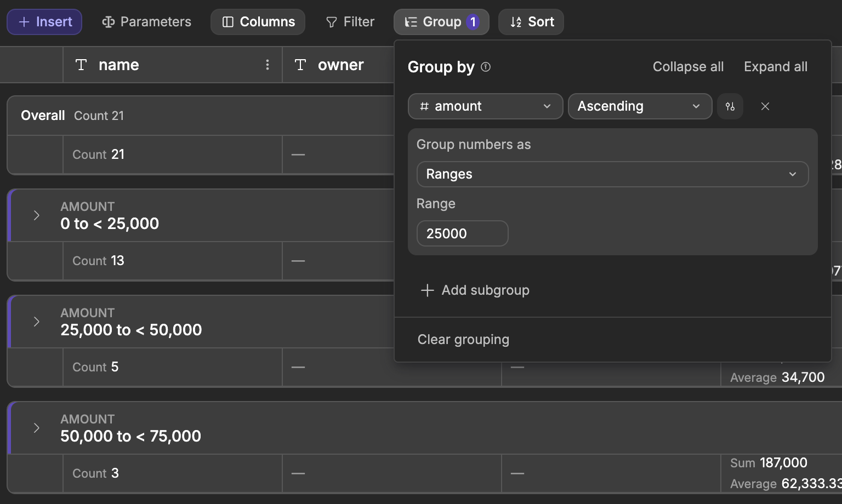This screenshot has width=842, height=504.
Task: Click the name column header
Action: 173,65
